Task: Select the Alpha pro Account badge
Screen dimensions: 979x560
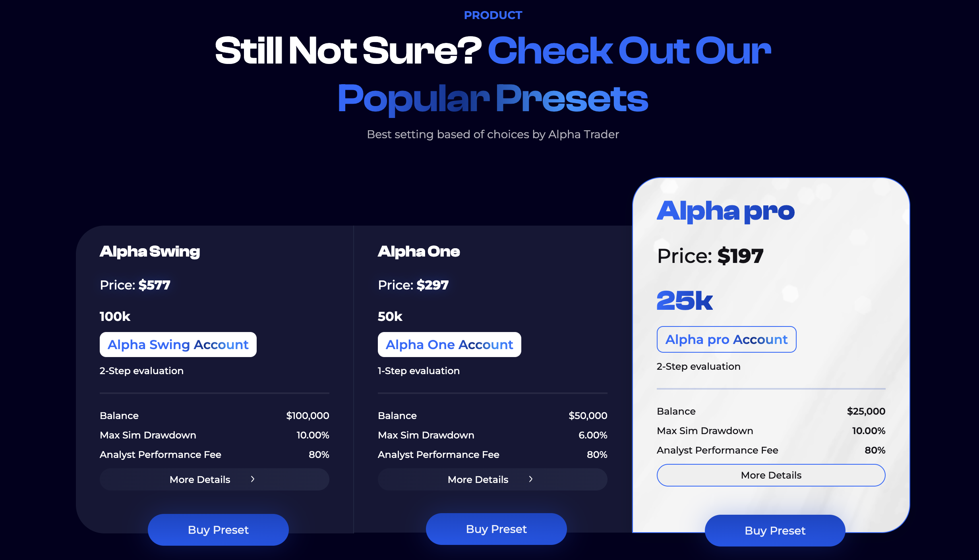Action: click(726, 339)
